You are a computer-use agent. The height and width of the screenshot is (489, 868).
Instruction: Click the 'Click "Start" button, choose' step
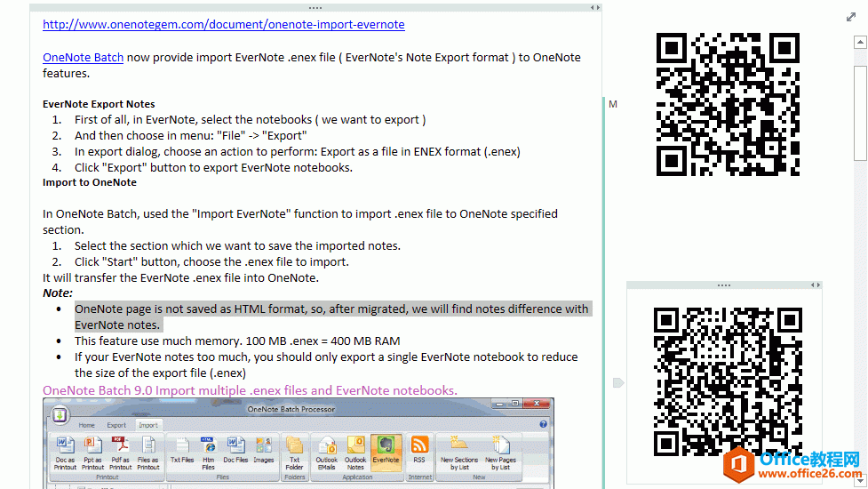(x=212, y=262)
